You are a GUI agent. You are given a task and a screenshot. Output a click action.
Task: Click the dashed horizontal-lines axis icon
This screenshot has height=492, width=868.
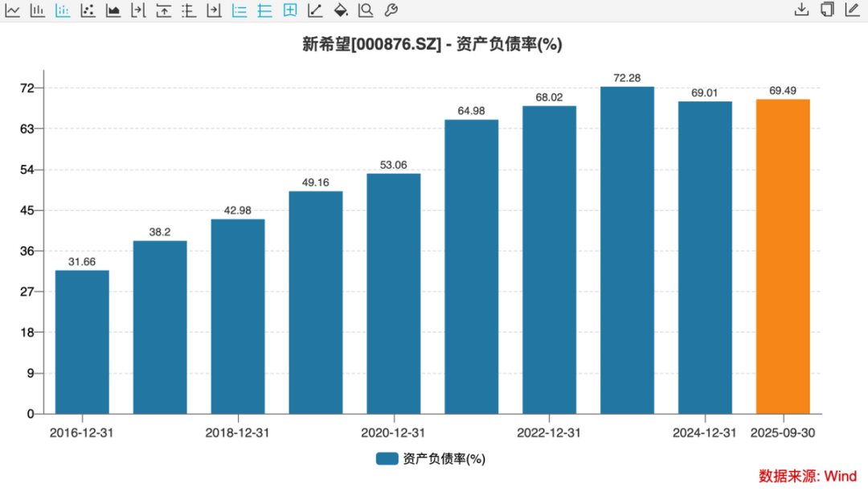[x=189, y=10]
